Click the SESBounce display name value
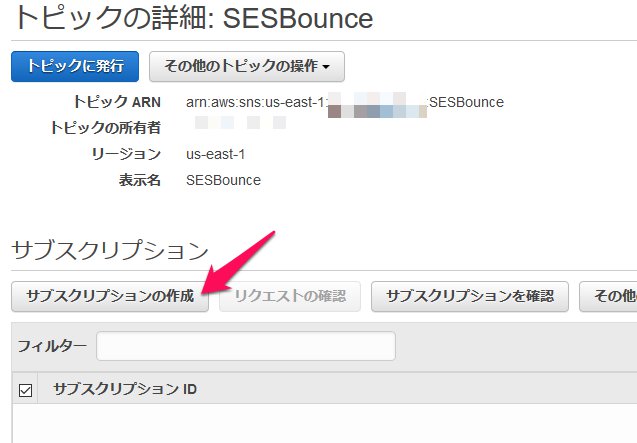 coord(223,180)
